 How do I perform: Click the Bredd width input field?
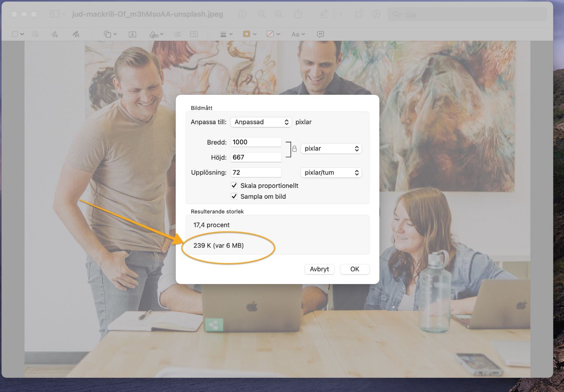pos(256,142)
